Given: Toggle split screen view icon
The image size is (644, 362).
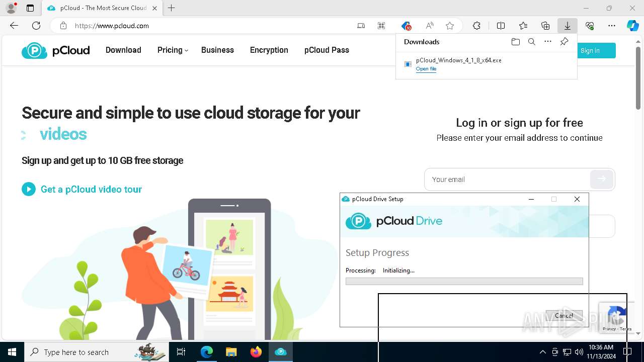Looking at the screenshot, I should 501,26.
